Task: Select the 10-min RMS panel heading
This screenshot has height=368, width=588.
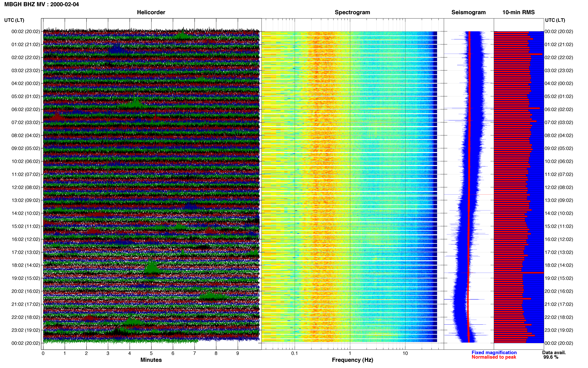Action: click(518, 12)
